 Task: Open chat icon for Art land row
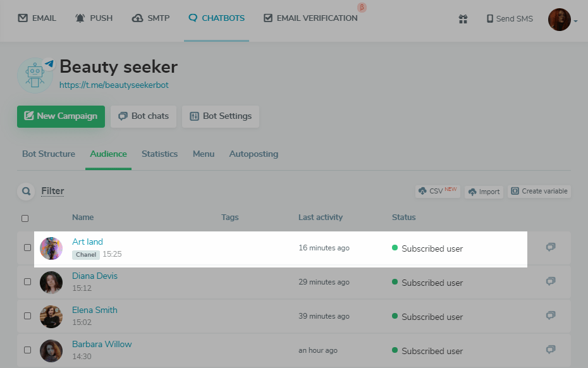(550, 247)
